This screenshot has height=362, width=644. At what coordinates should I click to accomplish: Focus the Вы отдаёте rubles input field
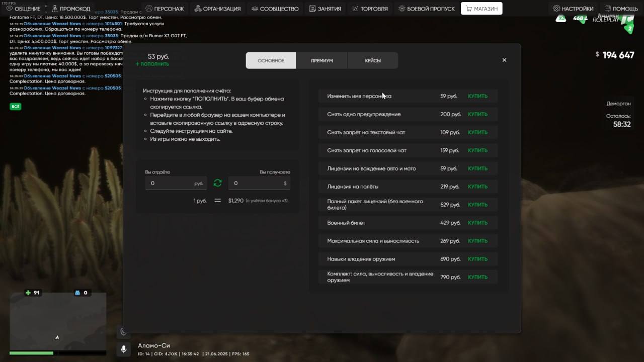176,183
